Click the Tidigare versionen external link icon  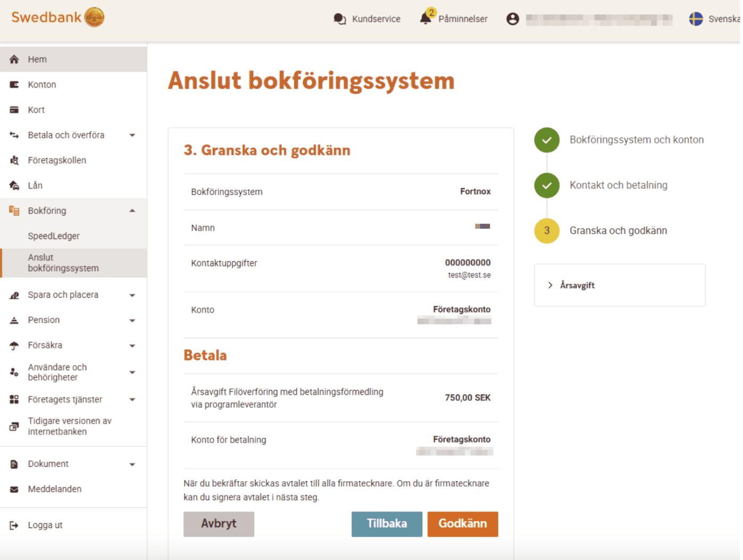point(14,426)
